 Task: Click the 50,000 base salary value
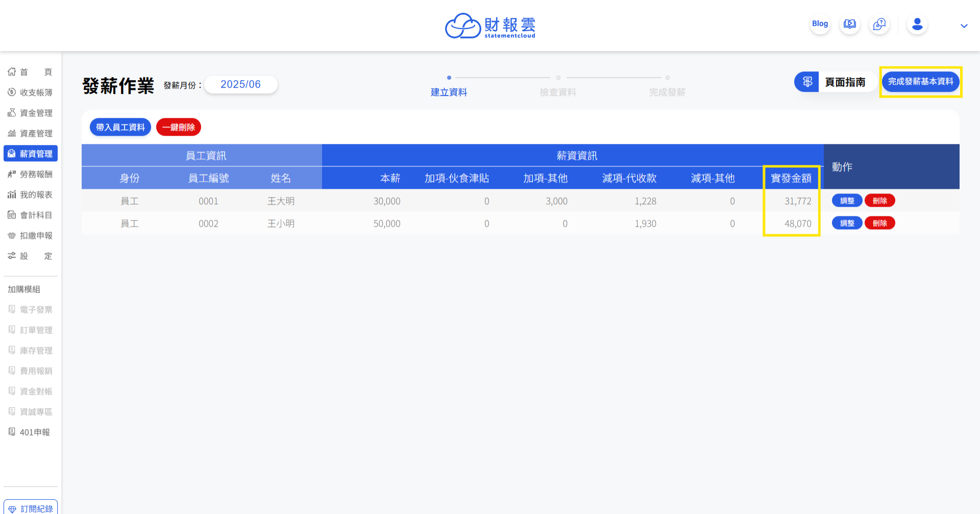[x=387, y=224]
